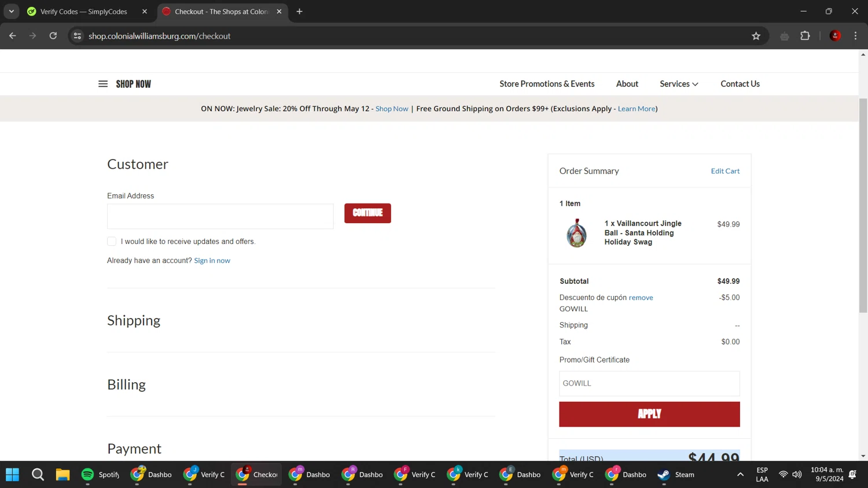Open the notification bell in the tray
868x488 pixels.
coord(852,475)
